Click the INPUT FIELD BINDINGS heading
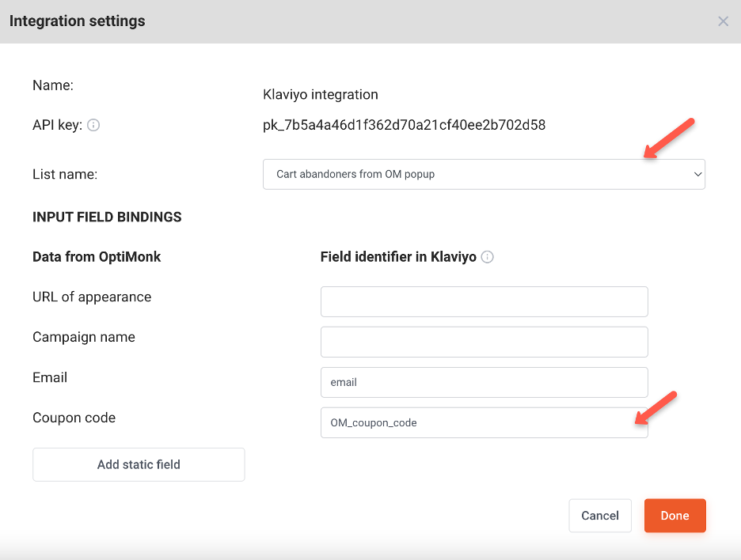Screen dimensions: 741x560 coord(107,217)
